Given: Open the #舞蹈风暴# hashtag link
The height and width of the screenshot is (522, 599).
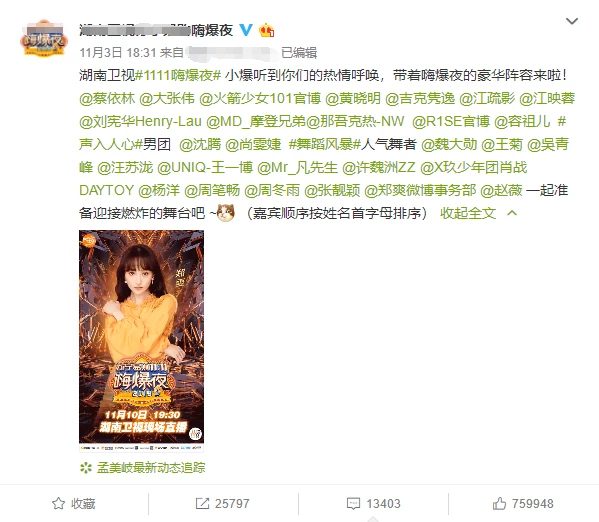Looking at the screenshot, I should [325, 144].
